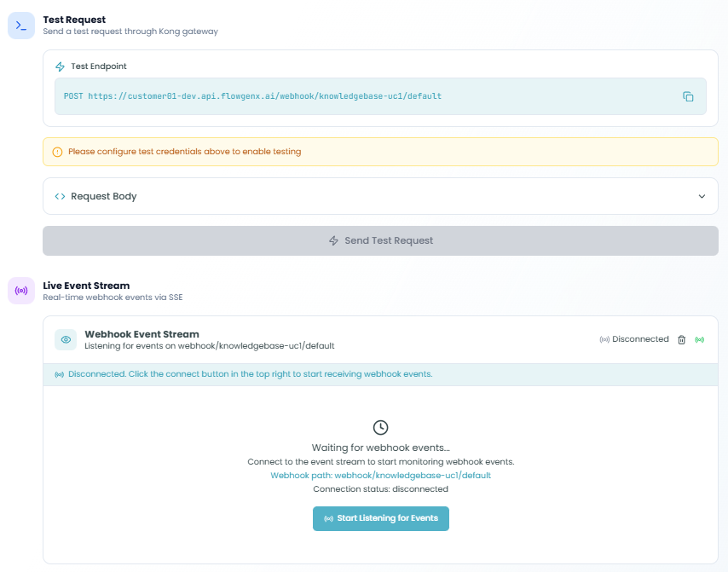Click the Webhook Event Stream header title
This screenshot has width=728, height=572.
pyautogui.click(x=142, y=334)
